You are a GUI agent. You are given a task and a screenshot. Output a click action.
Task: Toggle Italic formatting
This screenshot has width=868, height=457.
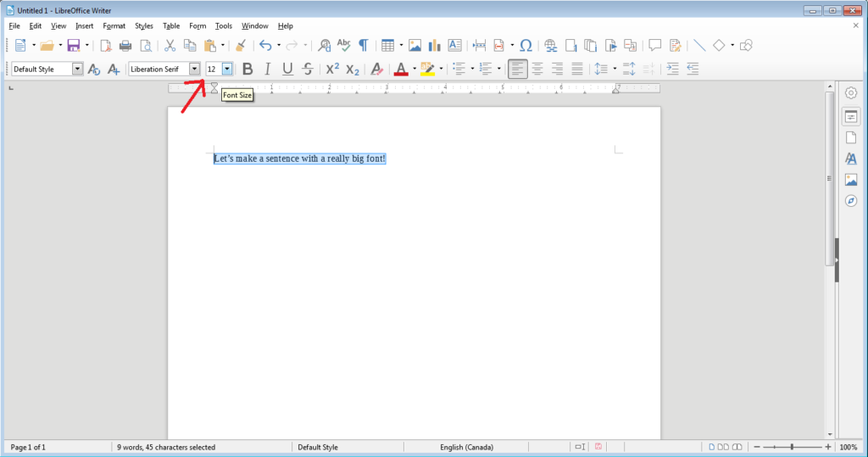pos(268,69)
